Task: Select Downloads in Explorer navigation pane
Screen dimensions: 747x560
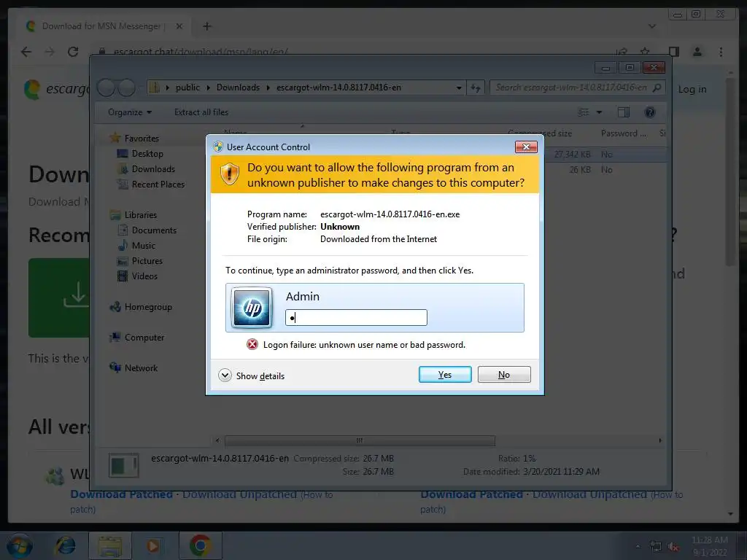Action: pyautogui.click(x=153, y=168)
